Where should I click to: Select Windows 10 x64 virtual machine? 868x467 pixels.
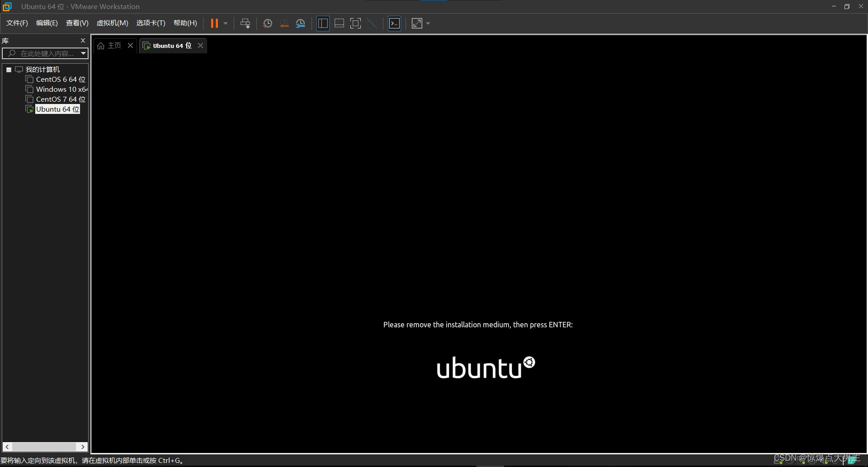click(x=61, y=90)
